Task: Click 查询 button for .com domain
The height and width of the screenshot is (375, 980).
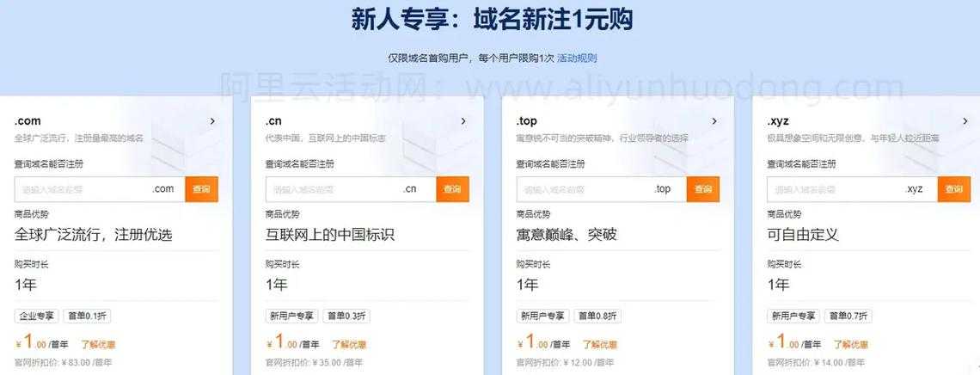Action: [x=201, y=188]
